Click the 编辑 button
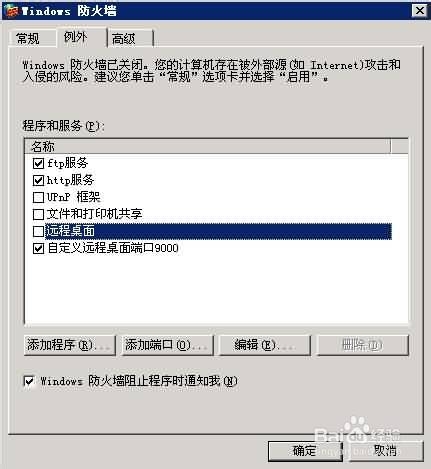This screenshot has width=431, height=469. click(265, 345)
